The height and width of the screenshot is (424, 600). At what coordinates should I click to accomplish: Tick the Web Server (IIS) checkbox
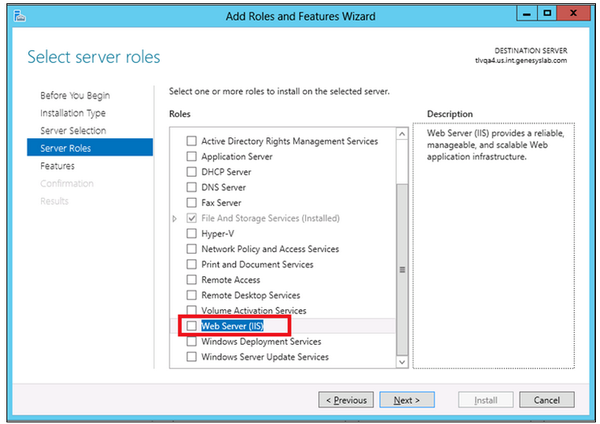point(191,326)
